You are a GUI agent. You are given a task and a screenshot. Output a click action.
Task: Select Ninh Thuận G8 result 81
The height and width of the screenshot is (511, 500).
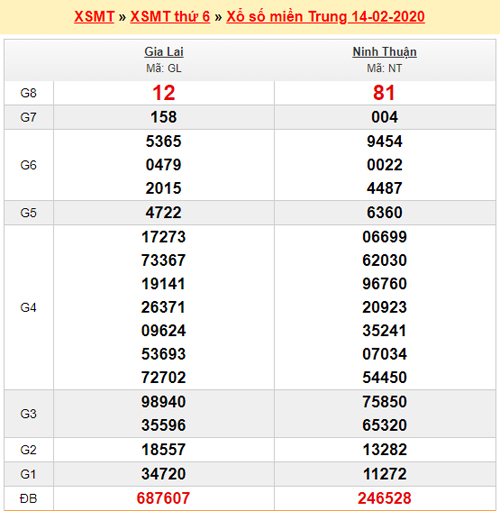tap(384, 93)
